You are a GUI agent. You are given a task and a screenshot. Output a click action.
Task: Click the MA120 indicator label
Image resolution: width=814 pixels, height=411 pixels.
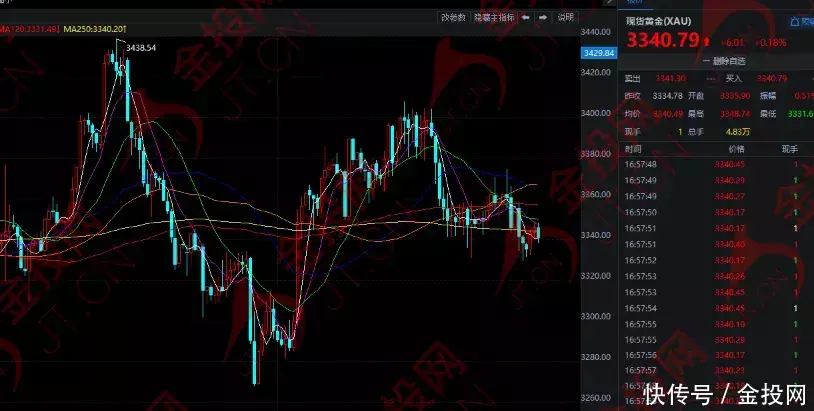[28, 29]
